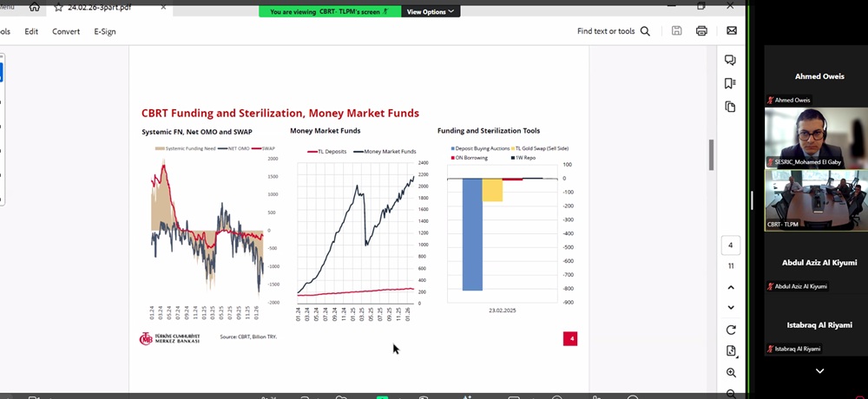Viewport: 868px width, 399px height.
Task: Click the Acrobat Home icon
Action: pyautogui.click(x=35, y=7)
